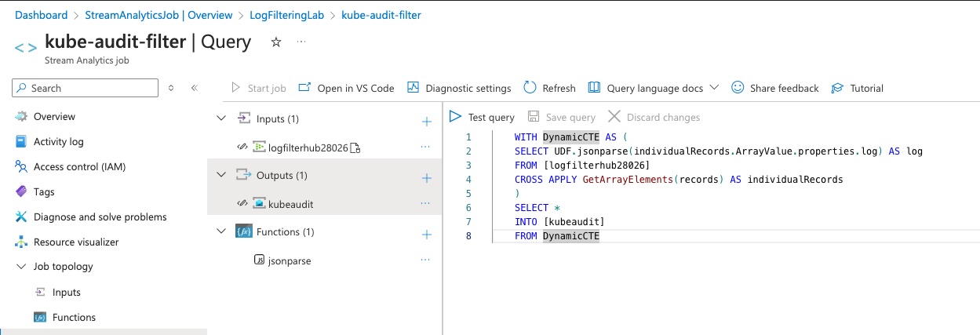Open the Dashboard breadcrumb link
This screenshot has height=335, width=980.
tap(41, 15)
